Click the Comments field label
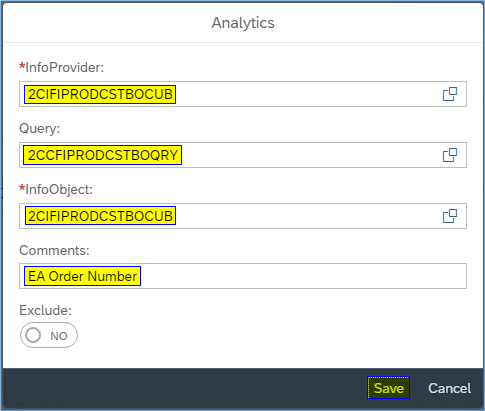The image size is (485, 411). click(x=54, y=250)
